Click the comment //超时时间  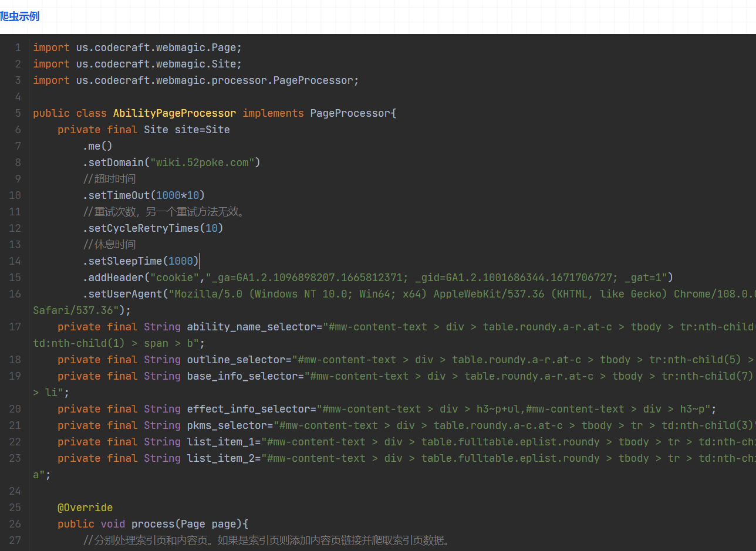point(109,179)
